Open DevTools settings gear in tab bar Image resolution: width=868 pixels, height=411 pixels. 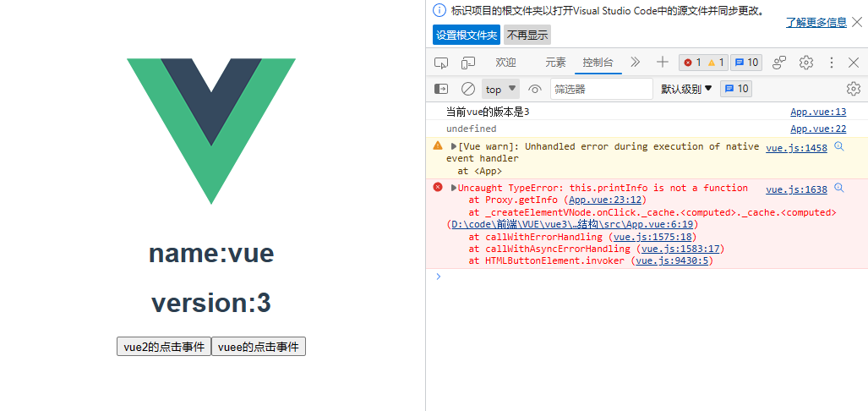(x=806, y=63)
